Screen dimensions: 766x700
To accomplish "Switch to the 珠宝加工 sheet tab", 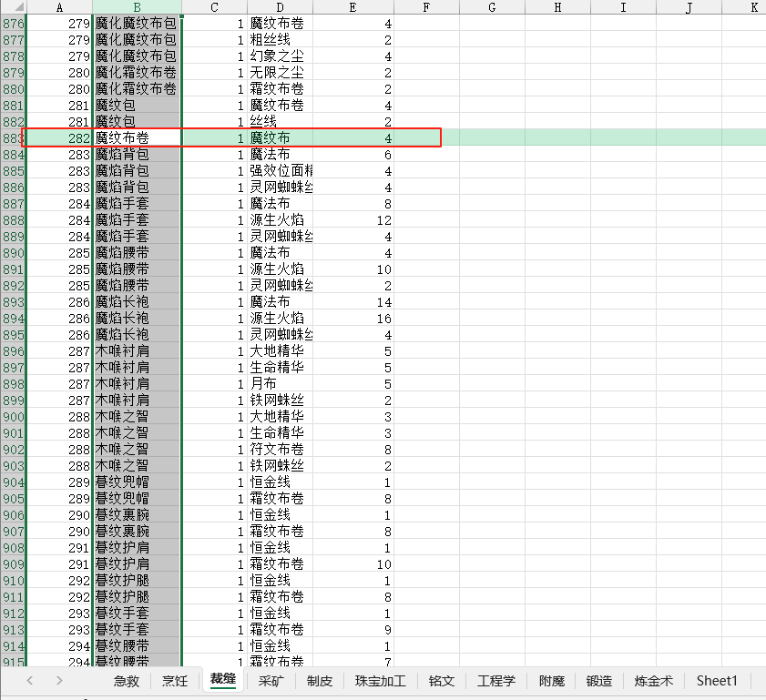I will 381,681.
